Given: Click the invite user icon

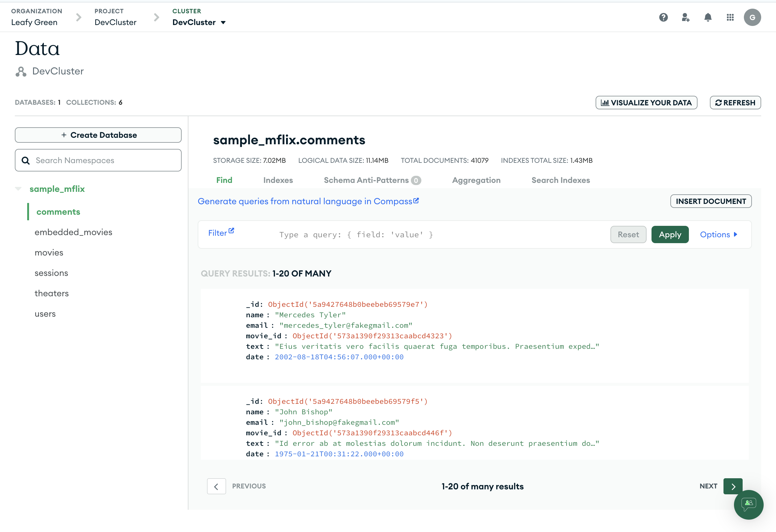Looking at the screenshot, I should click(x=685, y=17).
